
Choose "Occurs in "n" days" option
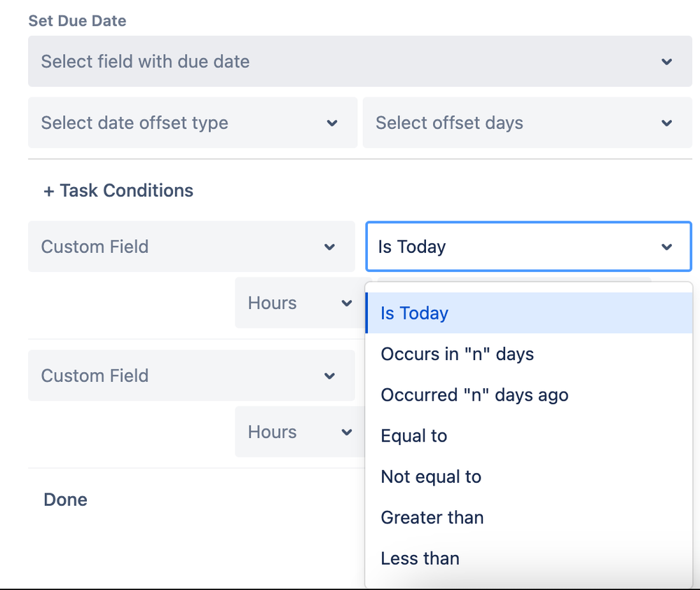pos(457,354)
